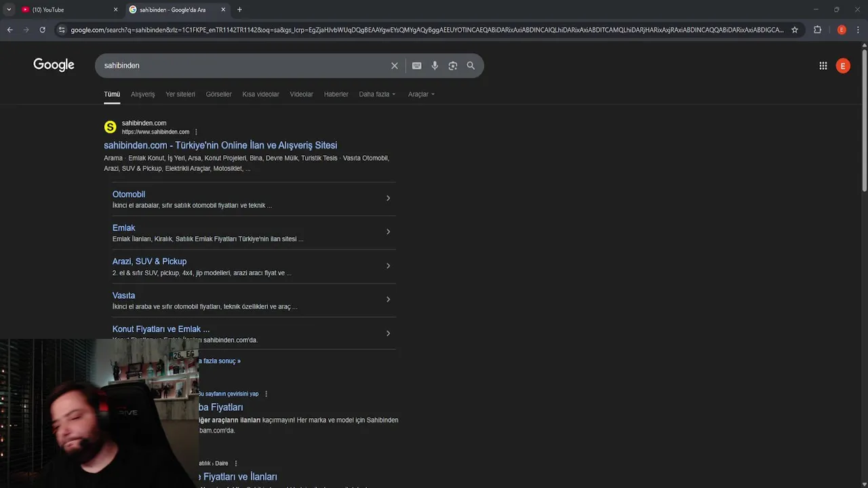868x488 pixels.
Task: Select the Görseller search filter
Action: point(218,94)
